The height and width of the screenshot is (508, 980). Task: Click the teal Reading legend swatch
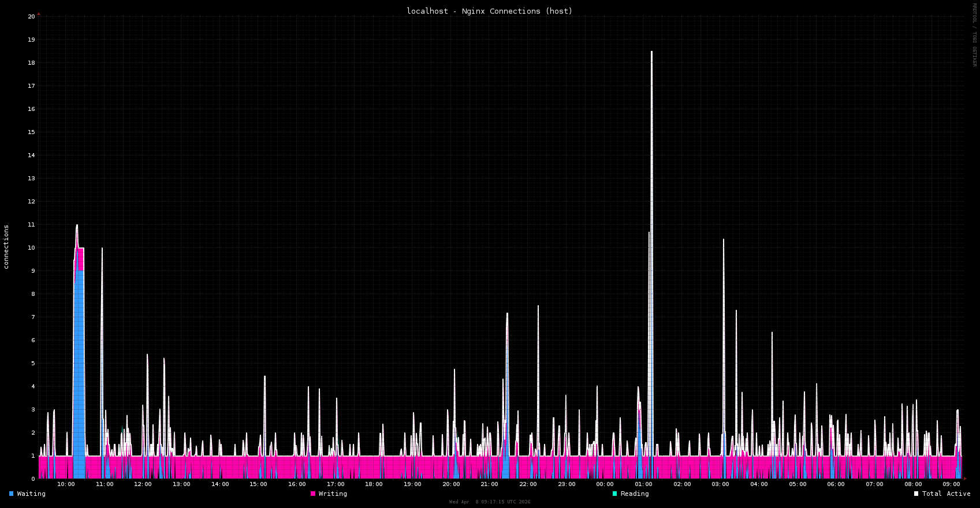coord(615,494)
